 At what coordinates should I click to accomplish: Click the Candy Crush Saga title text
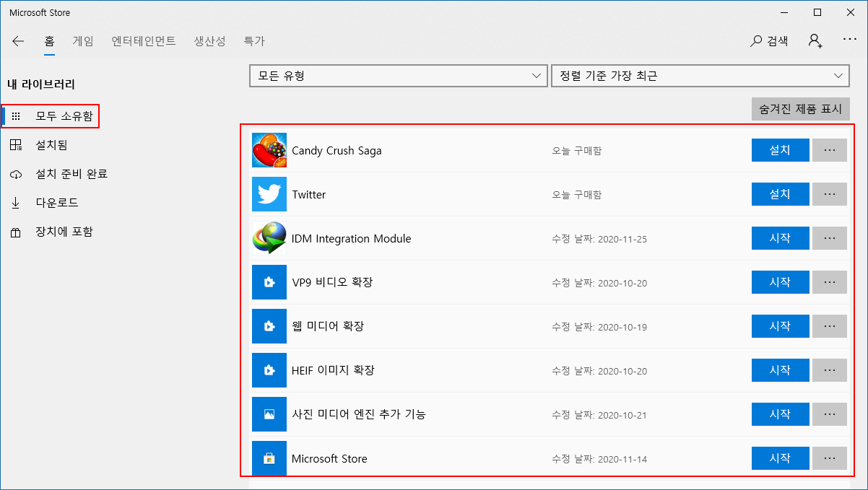click(x=337, y=151)
